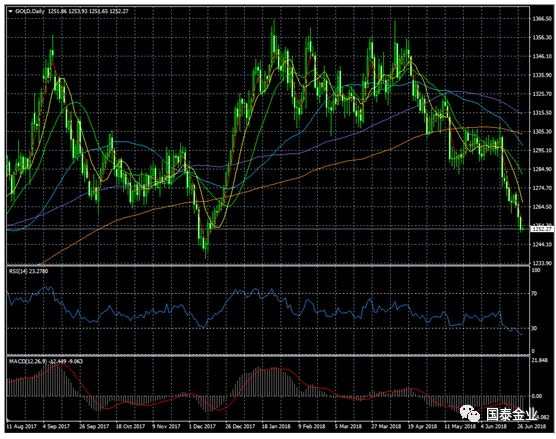
Task: Click the small triangle beside GOLD.Daily title
Action: click(10, 11)
